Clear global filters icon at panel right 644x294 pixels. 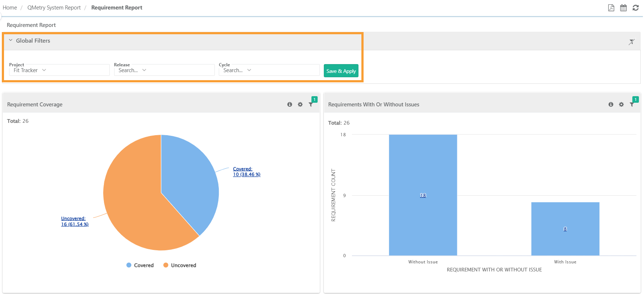[x=632, y=42]
